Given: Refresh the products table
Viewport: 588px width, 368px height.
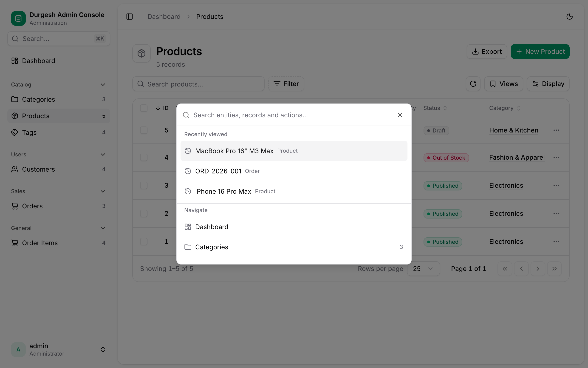Looking at the screenshot, I should point(473,84).
